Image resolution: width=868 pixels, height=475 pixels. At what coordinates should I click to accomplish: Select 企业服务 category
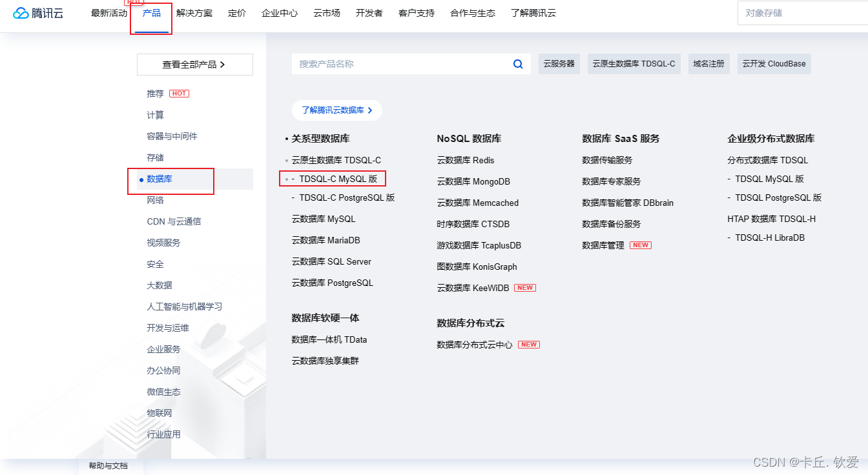tap(163, 349)
